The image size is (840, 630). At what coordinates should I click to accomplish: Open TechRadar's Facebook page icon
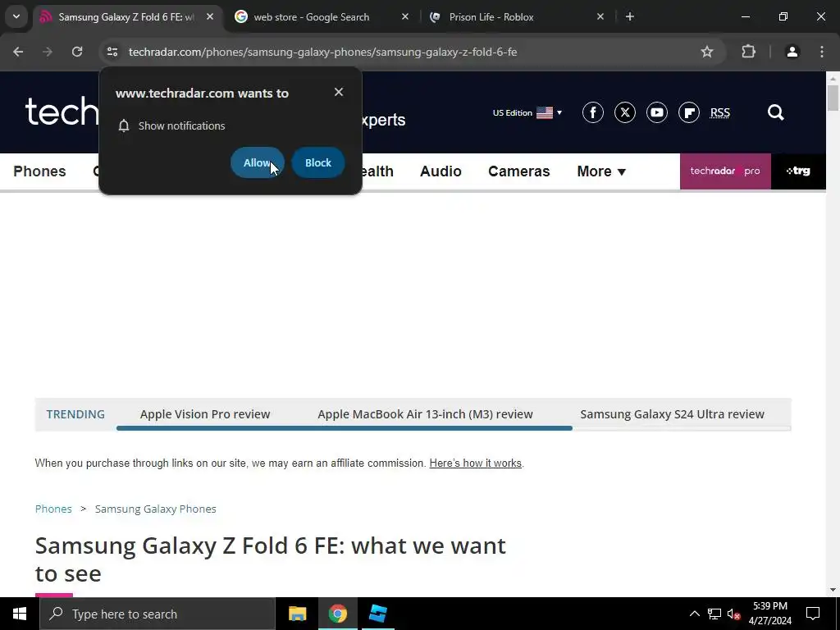pos(593,112)
